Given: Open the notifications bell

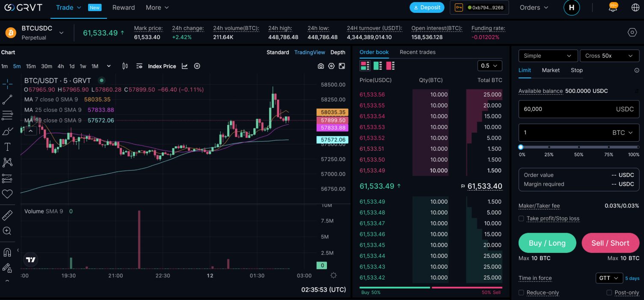Looking at the screenshot, I should (613, 8).
